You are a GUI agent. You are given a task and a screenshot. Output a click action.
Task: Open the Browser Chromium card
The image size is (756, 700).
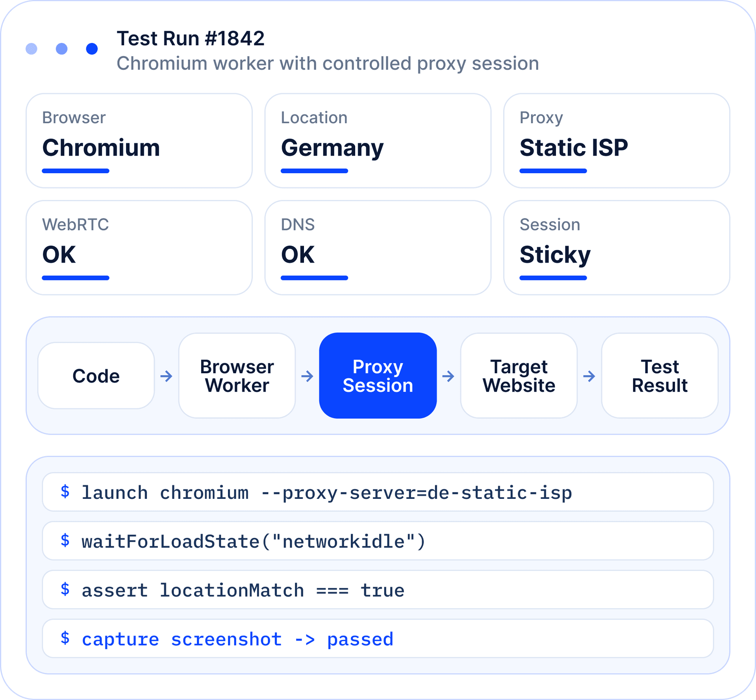coord(139,141)
